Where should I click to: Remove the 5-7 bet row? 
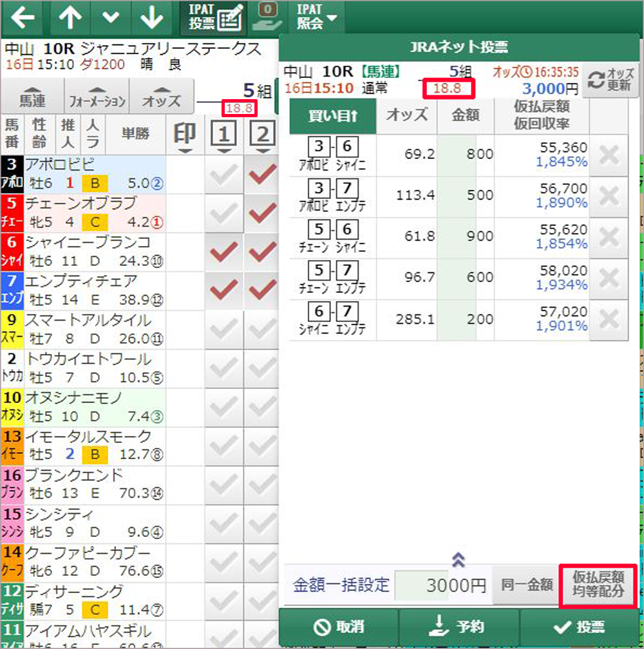pyautogui.click(x=609, y=279)
